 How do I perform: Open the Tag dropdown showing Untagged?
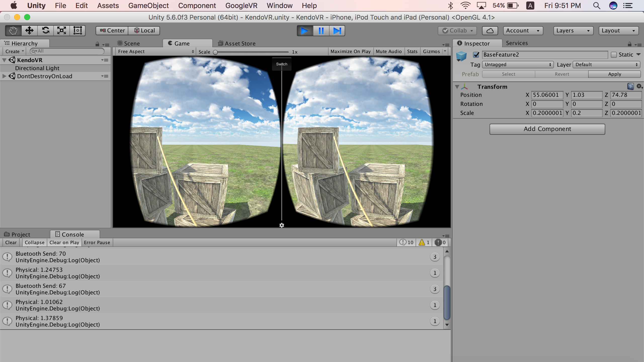pos(518,65)
